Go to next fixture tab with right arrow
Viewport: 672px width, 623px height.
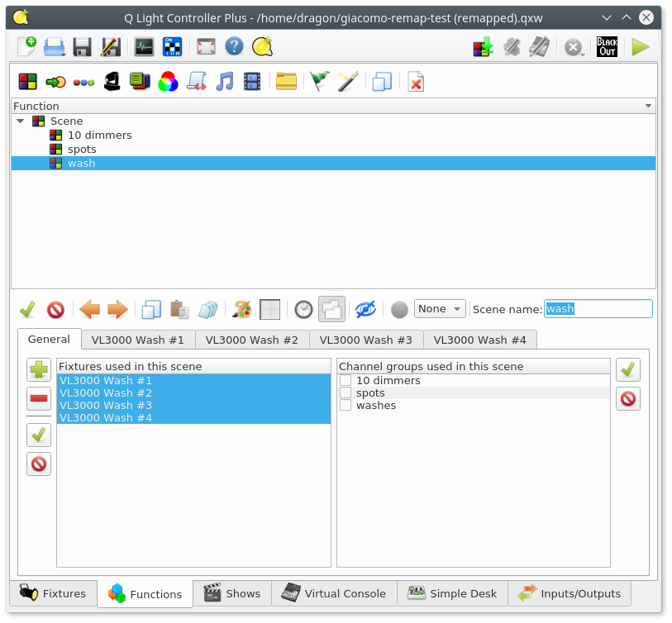[x=117, y=309]
